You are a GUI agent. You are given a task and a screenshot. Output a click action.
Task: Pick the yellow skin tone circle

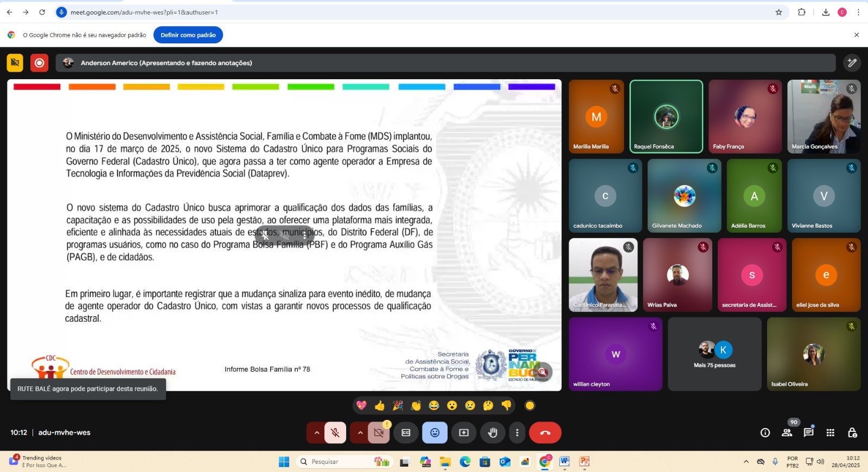coord(530,405)
